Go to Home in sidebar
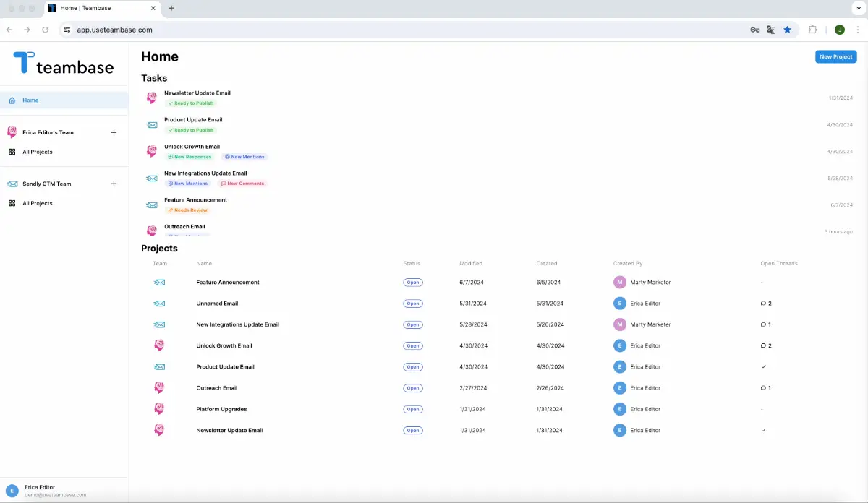The height and width of the screenshot is (503, 868). click(x=30, y=100)
